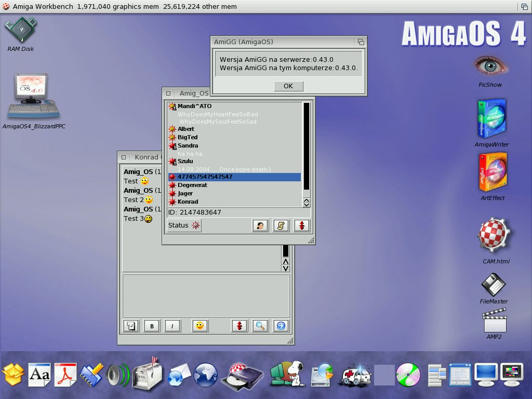Select contact Jager
Viewport: 532px width, 399px height.
tap(234, 193)
